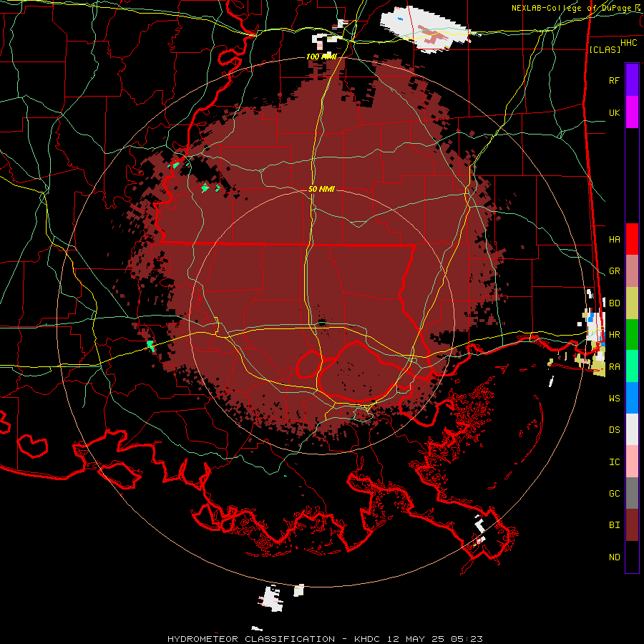Click the UK magenta legend swatch
This screenshot has height=644, width=644.
click(x=632, y=112)
